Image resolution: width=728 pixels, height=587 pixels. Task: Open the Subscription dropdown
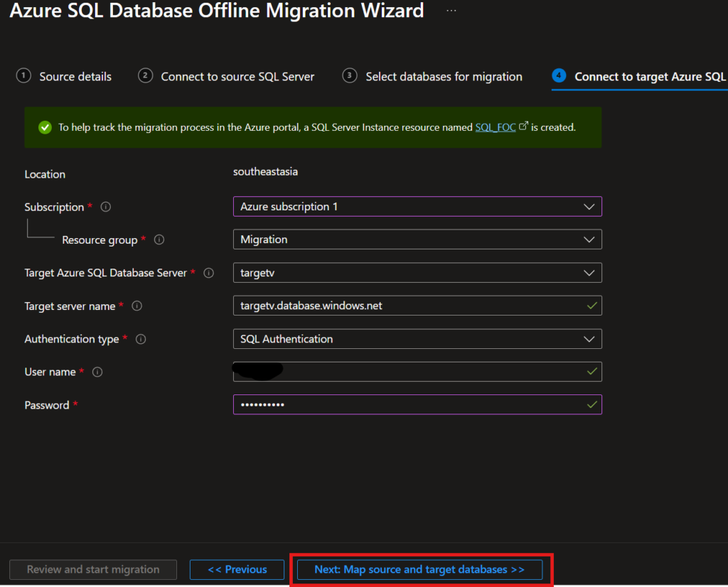[x=417, y=207]
